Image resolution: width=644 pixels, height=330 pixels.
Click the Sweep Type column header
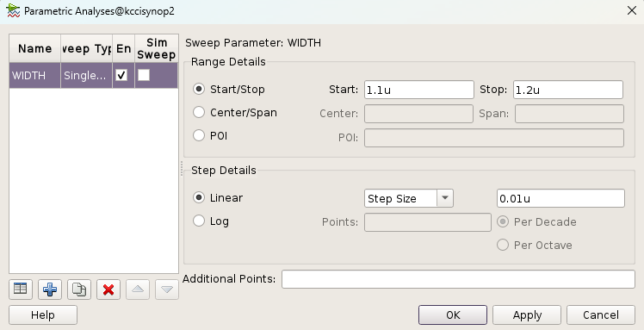[x=86, y=48]
